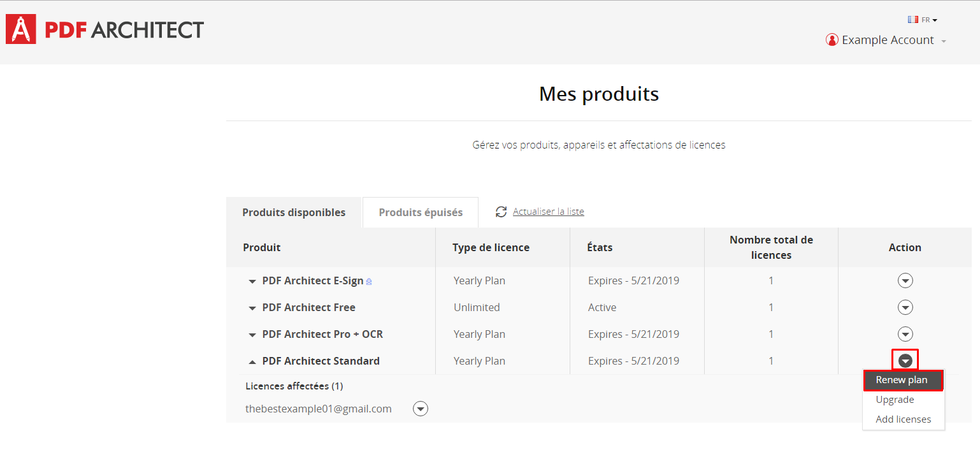Click the Unlimited license type cell
The height and width of the screenshot is (473, 980).
(x=477, y=307)
